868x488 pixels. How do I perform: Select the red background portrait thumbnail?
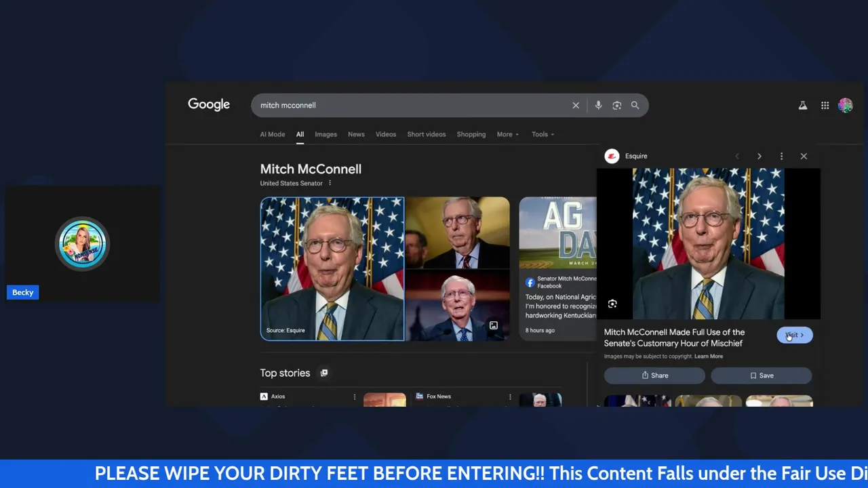point(458,305)
